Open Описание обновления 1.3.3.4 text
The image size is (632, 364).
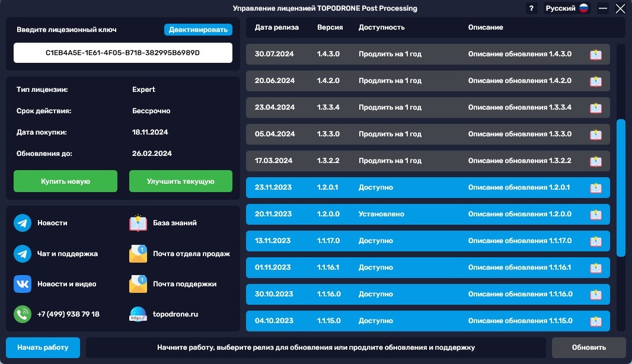pyautogui.click(x=519, y=108)
